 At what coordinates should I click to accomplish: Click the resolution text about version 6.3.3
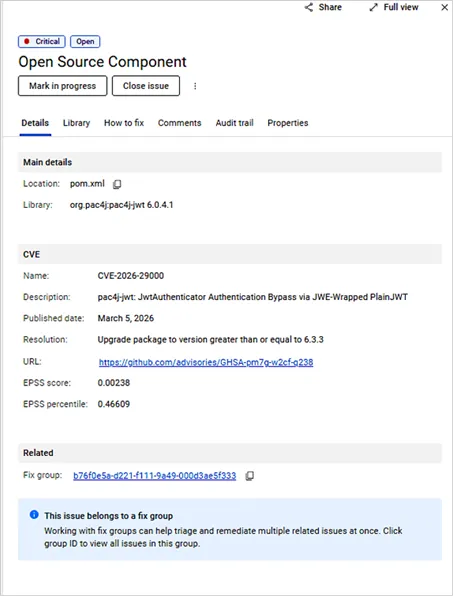coord(211,339)
